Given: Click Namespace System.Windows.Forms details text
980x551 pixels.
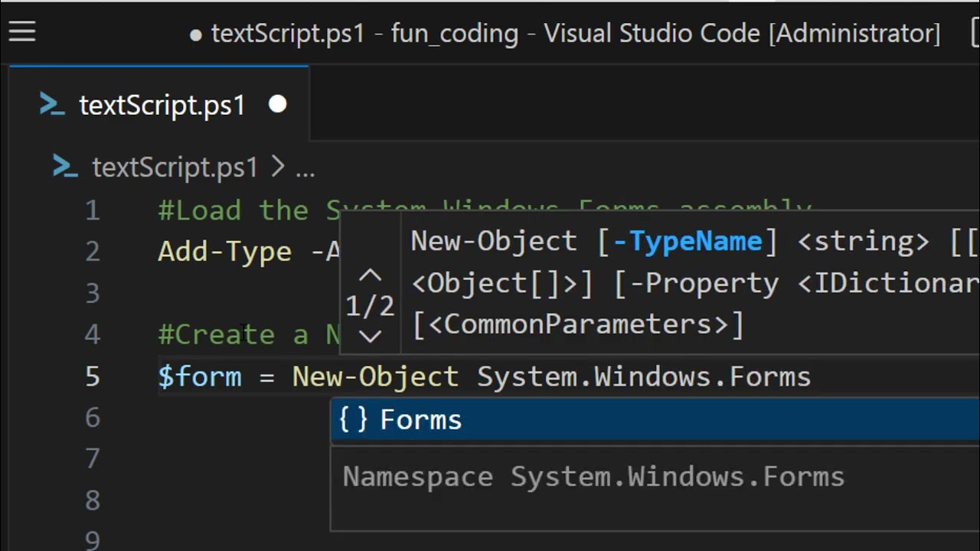Looking at the screenshot, I should [x=593, y=477].
